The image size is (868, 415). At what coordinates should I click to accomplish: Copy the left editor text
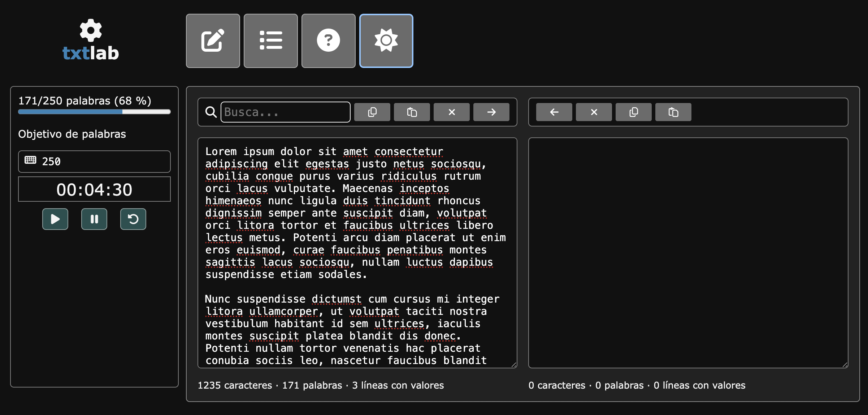[372, 112]
